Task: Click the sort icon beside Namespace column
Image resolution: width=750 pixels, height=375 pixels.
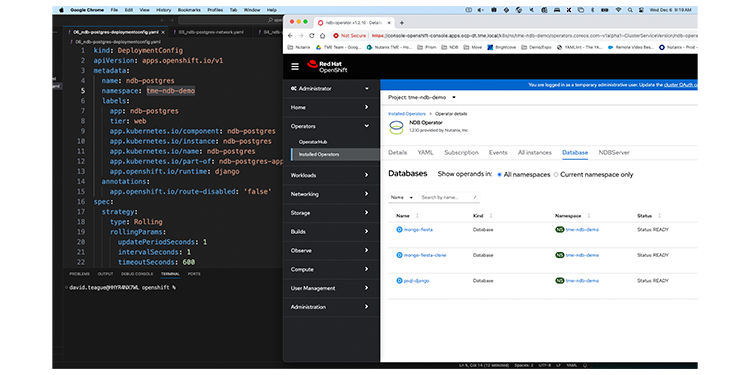Action: (x=588, y=216)
